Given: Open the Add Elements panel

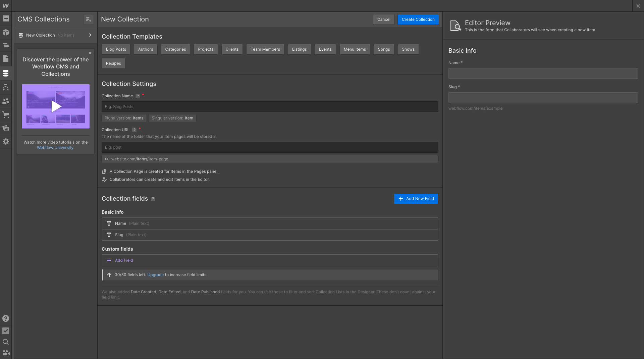Looking at the screenshot, I should click(6, 18).
